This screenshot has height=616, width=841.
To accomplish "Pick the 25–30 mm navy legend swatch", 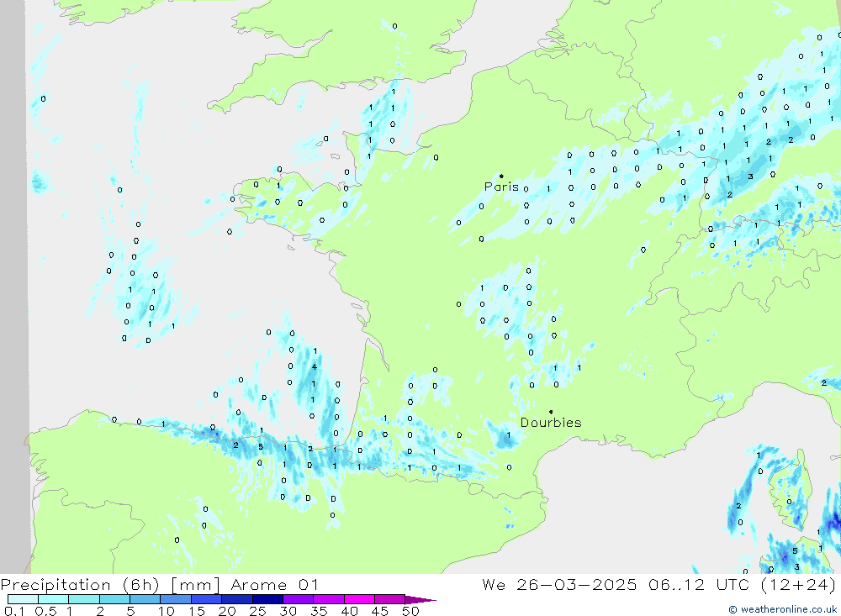I will [267, 599].
